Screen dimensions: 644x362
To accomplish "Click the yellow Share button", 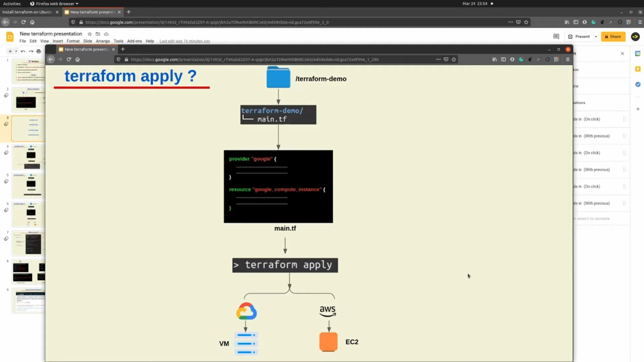I will 613,36.
